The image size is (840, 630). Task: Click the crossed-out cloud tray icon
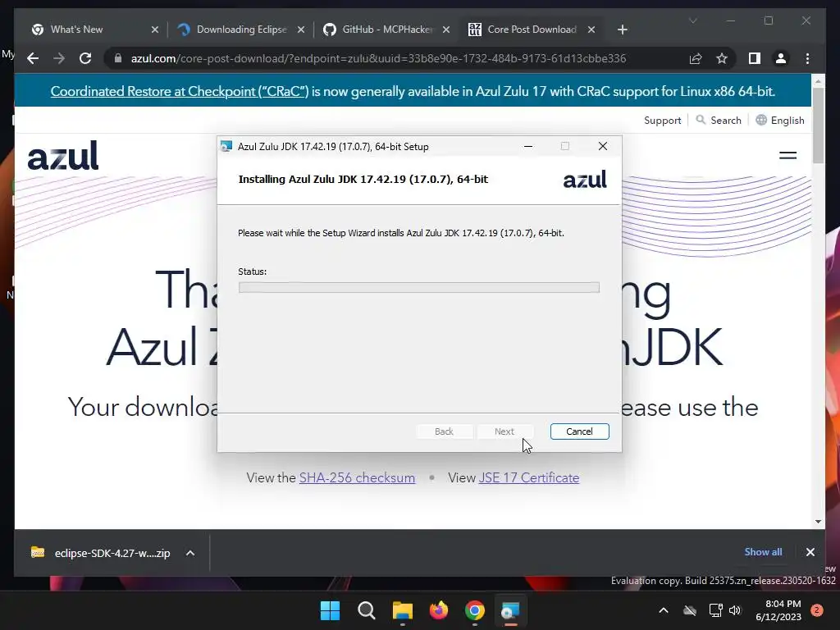tap(690, 610)
